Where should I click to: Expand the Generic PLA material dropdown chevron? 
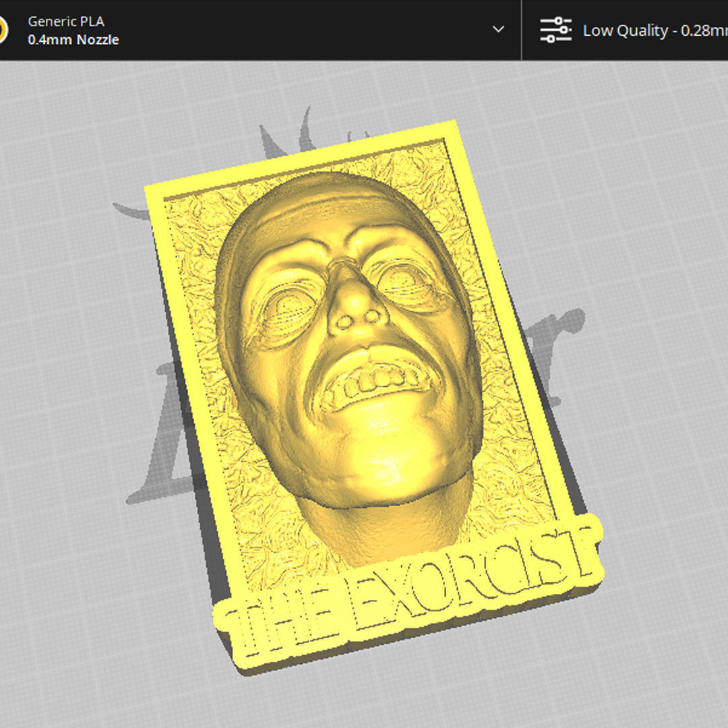(498, 29)
